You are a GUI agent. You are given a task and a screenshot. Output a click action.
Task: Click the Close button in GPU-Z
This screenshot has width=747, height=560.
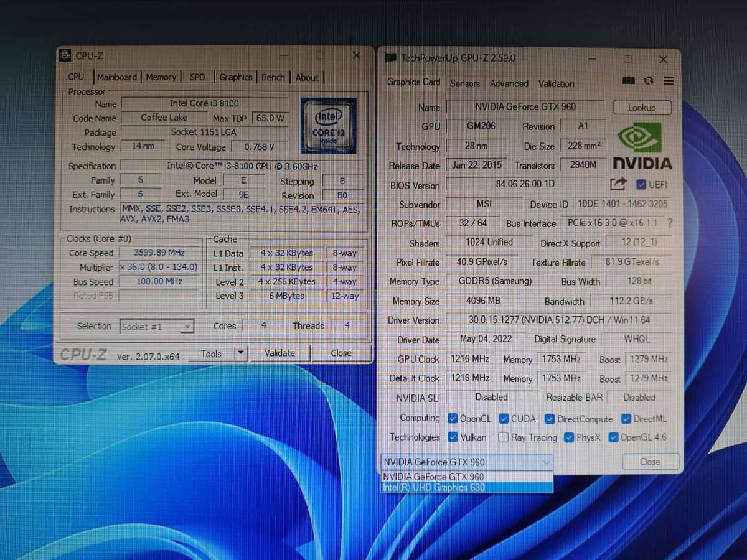[650, 462]
